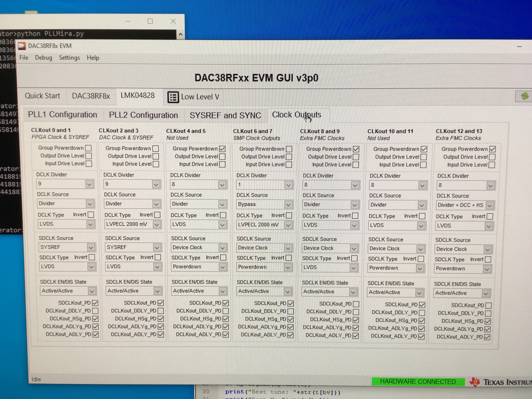Click the DAC38RF8x EVM app icon in title bar
The image size is (532, 399).
[22, 46]
